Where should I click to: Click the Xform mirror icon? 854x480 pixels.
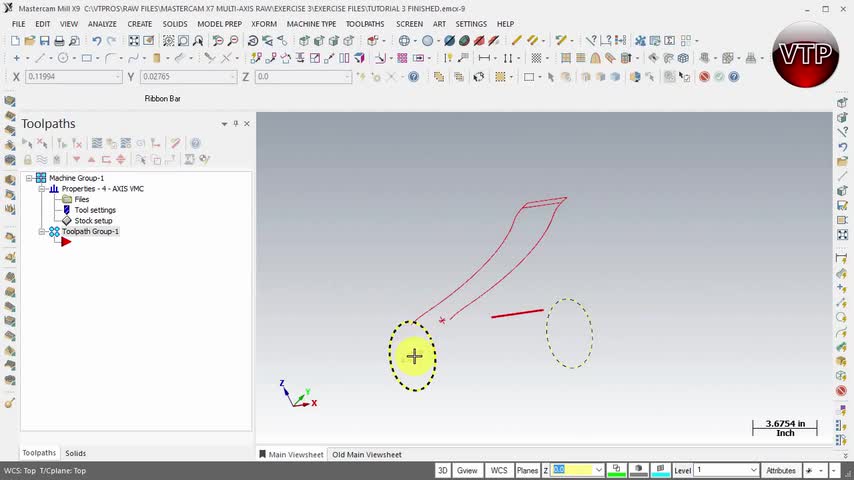click(344, 58)
